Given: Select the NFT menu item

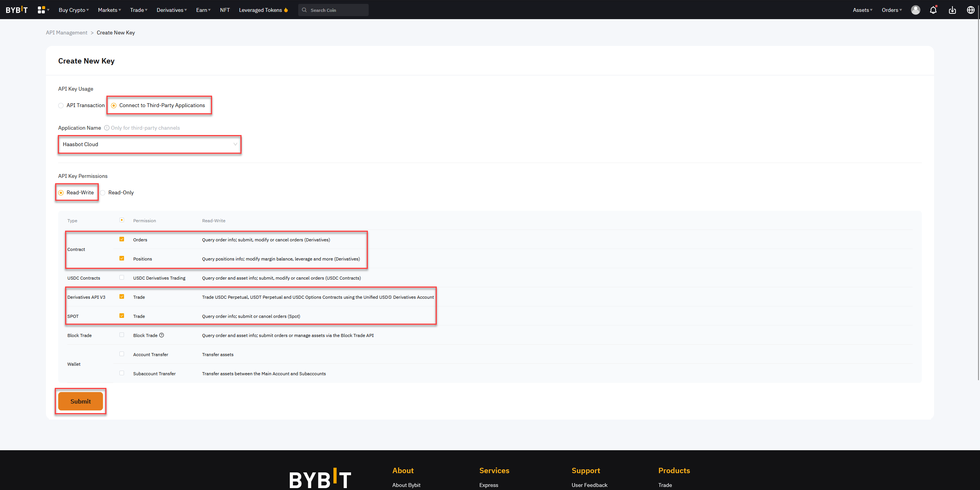Looking at the screenshot, I should pos(225,10).
